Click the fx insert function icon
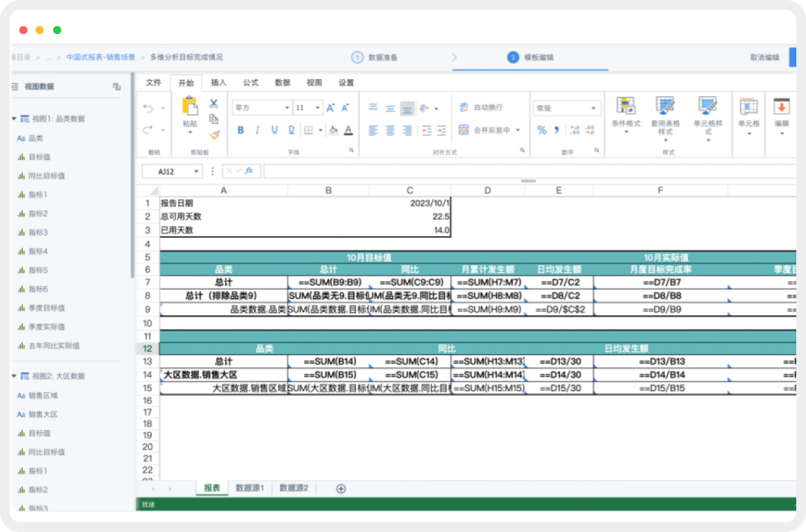 tap(249, 171)
